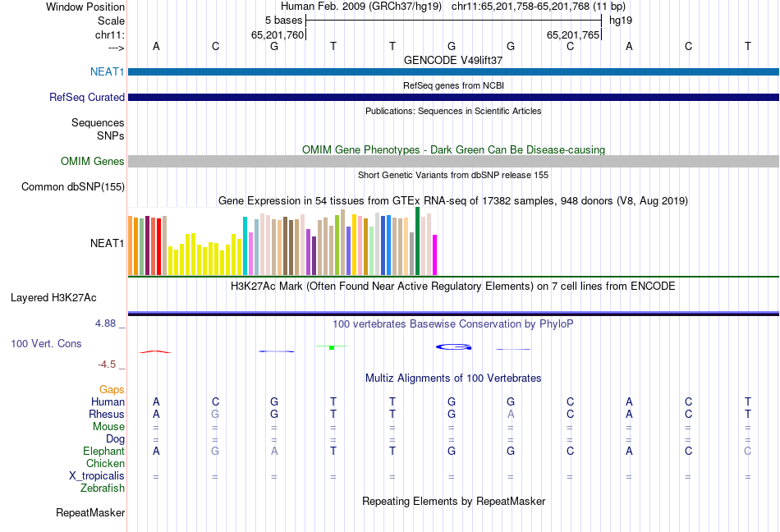Click the X_tropicalis species label
The image size is (780, 532).
[x=97, y=476]
